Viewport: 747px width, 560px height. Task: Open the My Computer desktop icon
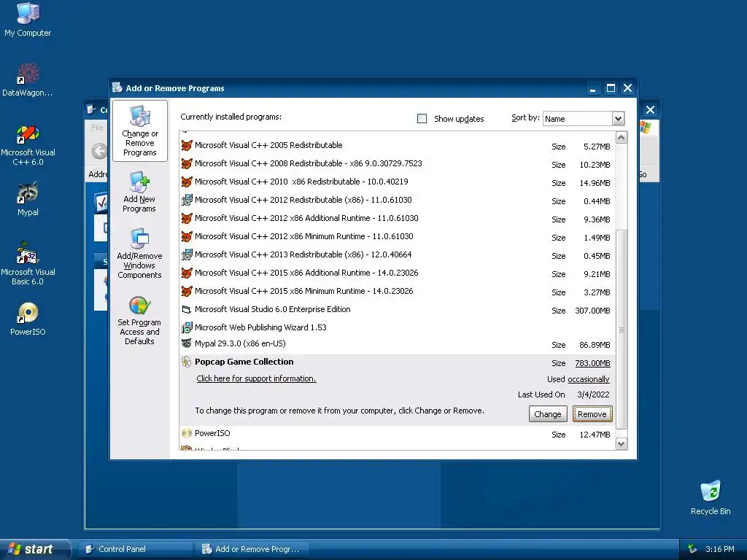coord(28,19)
